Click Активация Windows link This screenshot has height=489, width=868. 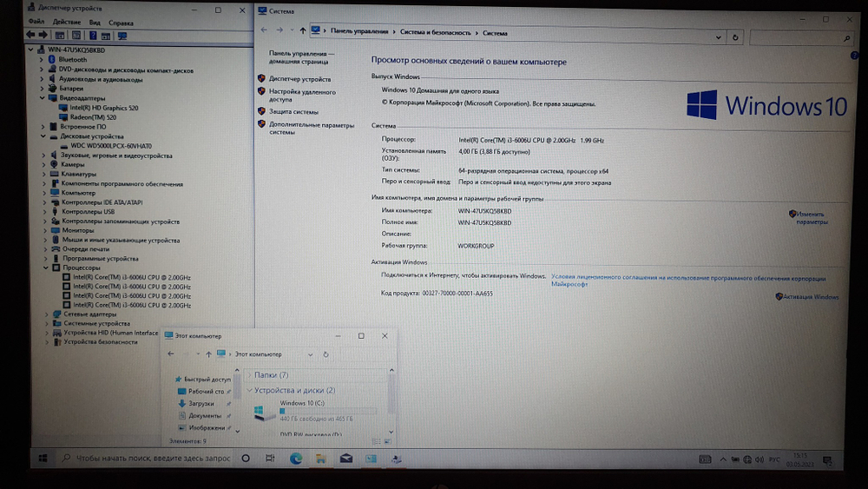coord(811,297)
